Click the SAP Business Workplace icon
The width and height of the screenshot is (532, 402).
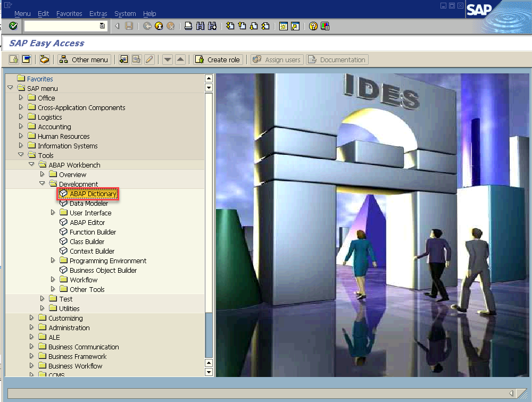point(45,60)
